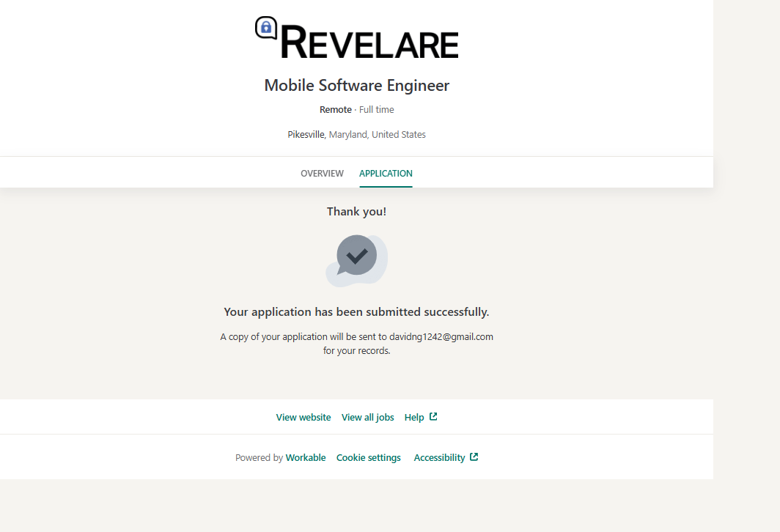This screenshot has height=532, width=780.
Task: Switch to the Overview tab
Action: [x=322, y=174]
